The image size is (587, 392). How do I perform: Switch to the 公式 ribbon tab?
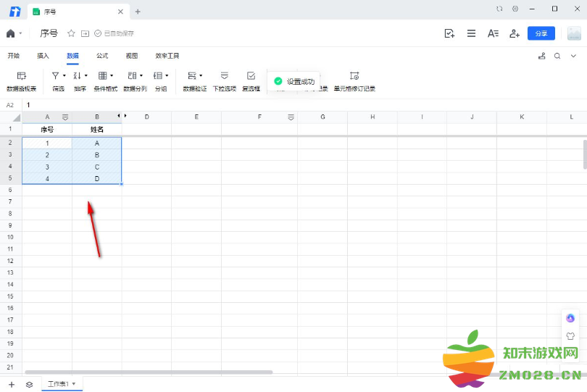tap(102, 56)
